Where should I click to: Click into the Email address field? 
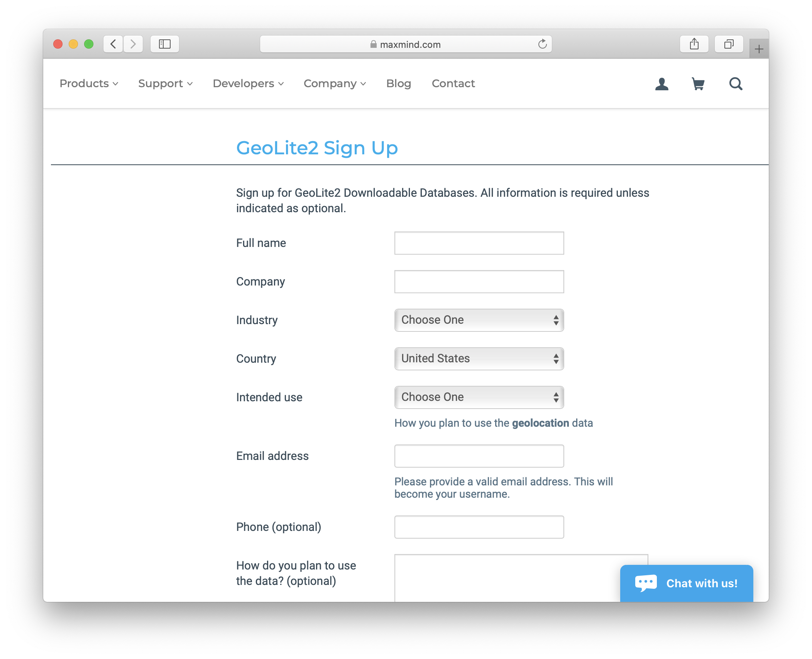click(479, 456)
